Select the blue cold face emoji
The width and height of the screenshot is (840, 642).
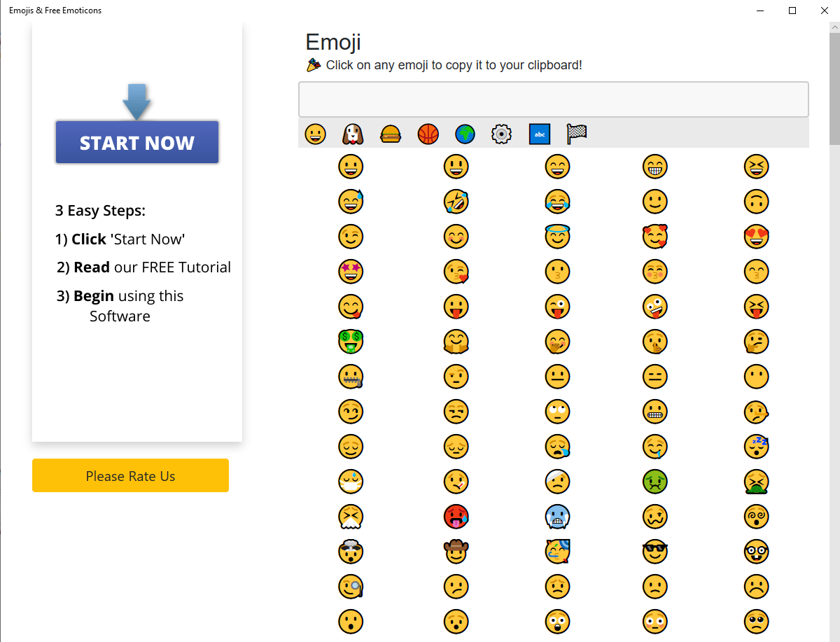557,517
